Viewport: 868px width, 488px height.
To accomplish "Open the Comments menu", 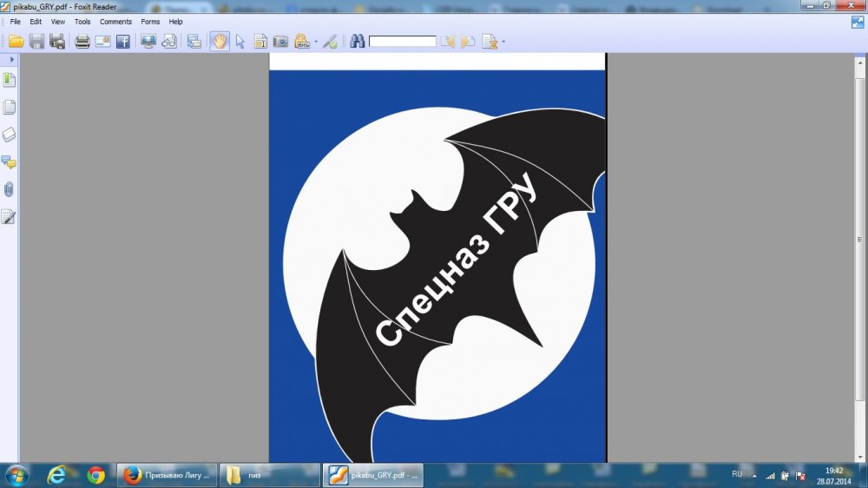I will [115, 22].
